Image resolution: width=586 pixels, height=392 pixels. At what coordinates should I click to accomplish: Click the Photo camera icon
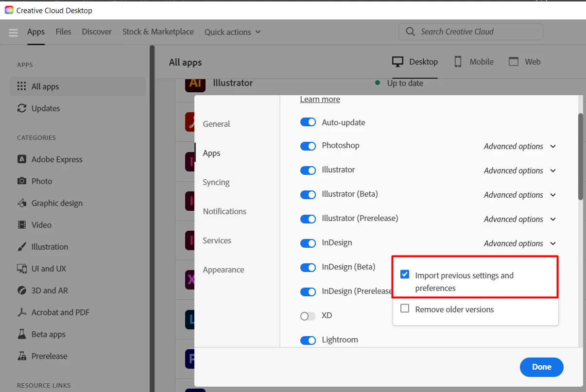(21, 181)
